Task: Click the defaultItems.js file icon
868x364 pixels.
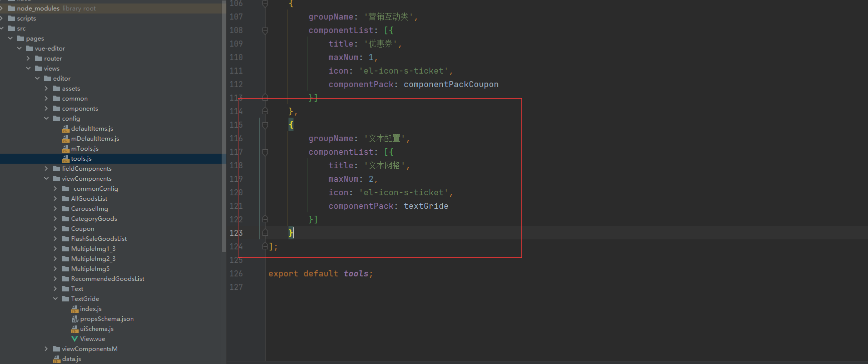Action: pos(66,129)
